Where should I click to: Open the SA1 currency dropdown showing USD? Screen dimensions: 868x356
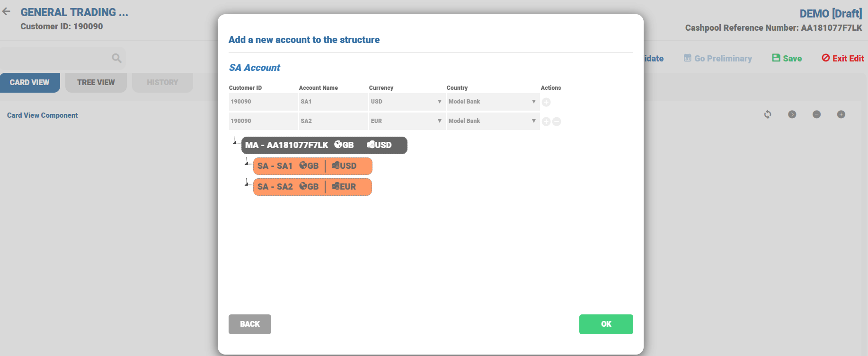click(x=406, y=102)
